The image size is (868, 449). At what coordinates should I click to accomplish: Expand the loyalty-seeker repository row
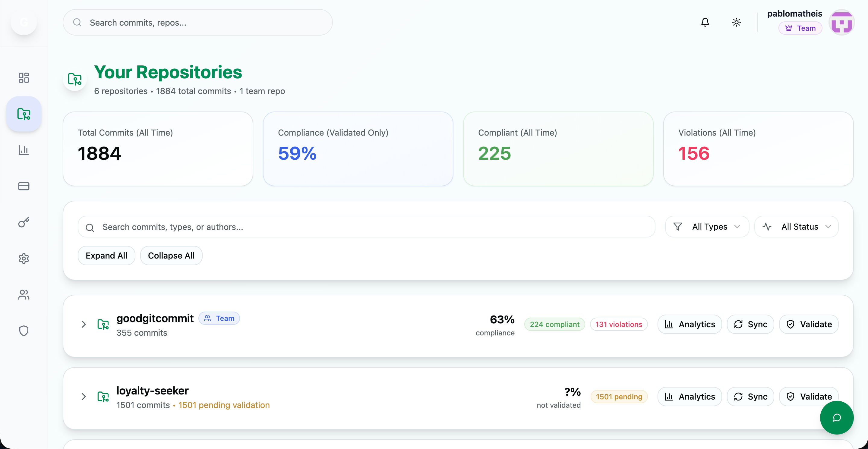coord(84,397)
